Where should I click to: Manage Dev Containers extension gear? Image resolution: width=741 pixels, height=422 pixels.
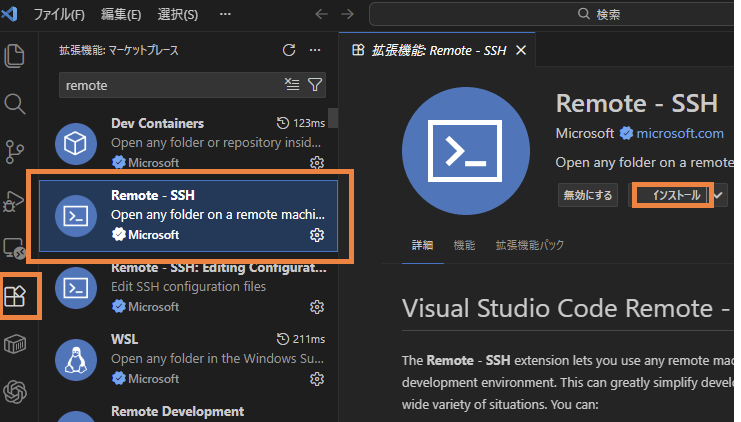(317, 163)
